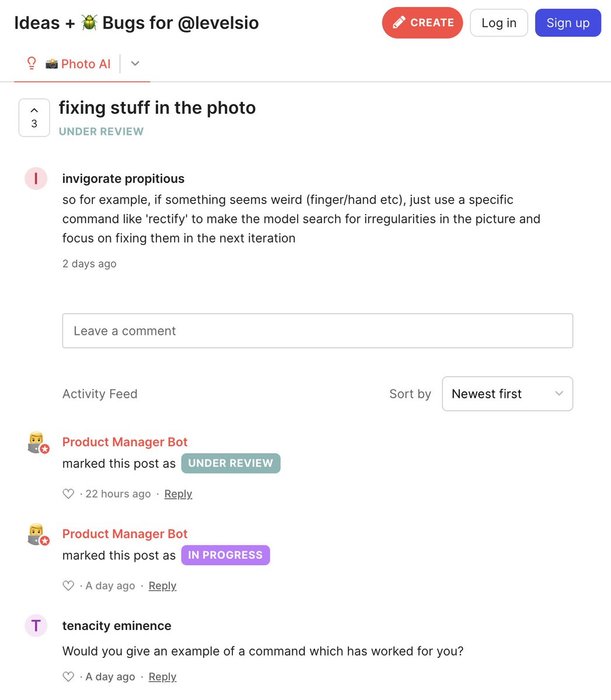Reply to the 'Under Review' status activity
Viewport: 611px width, 700px height.
178,494
